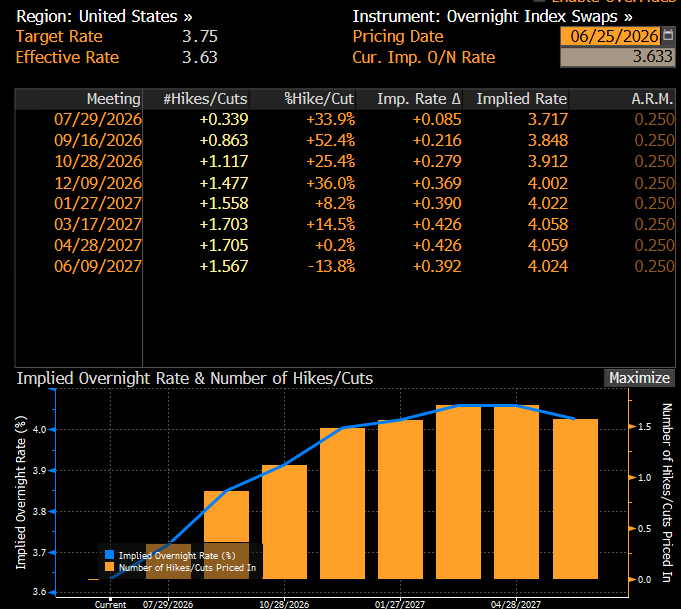Click the +33.9% hike probability
Screen dimensions: 681x609
tap(331, 119)
